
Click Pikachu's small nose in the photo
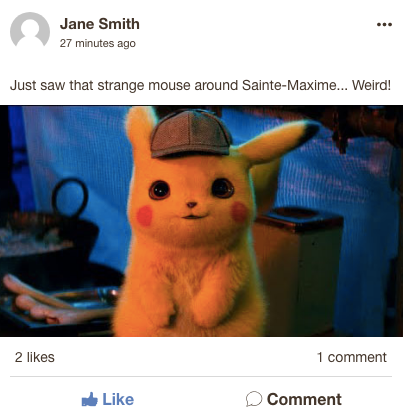[191, 205]
